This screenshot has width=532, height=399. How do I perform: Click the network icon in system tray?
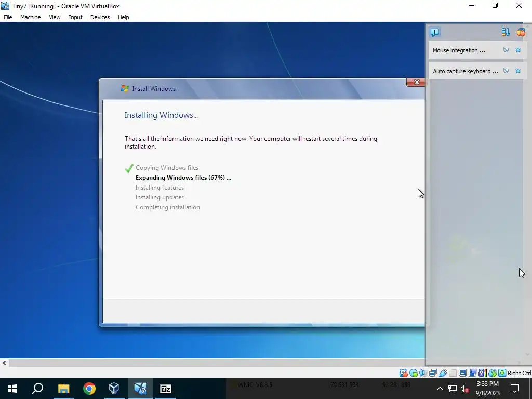tap(453, 389)
